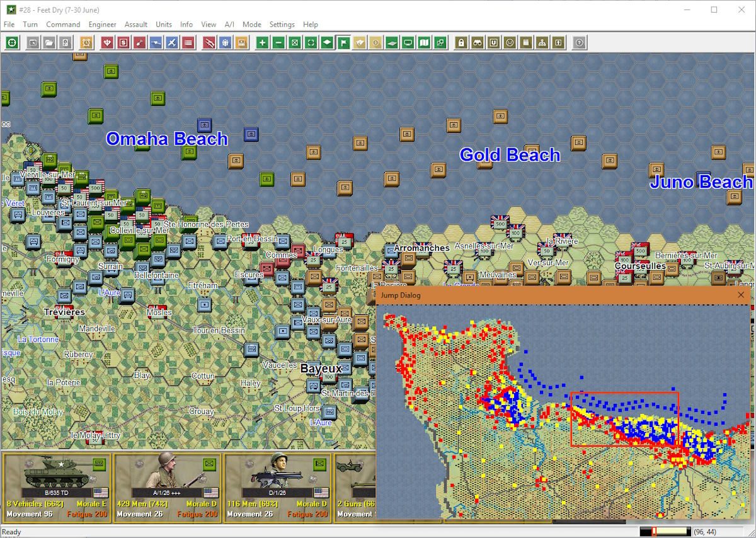This screenshot has width=756, height=538.
Task: Click the orange alarm clock turn icon
Action: 87,43
